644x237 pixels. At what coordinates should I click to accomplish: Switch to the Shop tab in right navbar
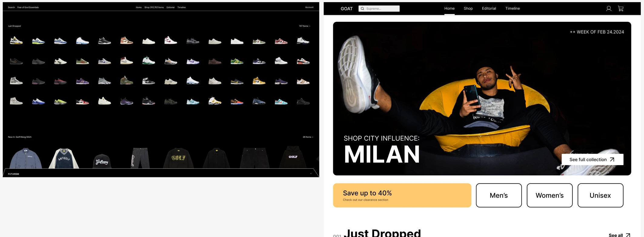[468, 8]
